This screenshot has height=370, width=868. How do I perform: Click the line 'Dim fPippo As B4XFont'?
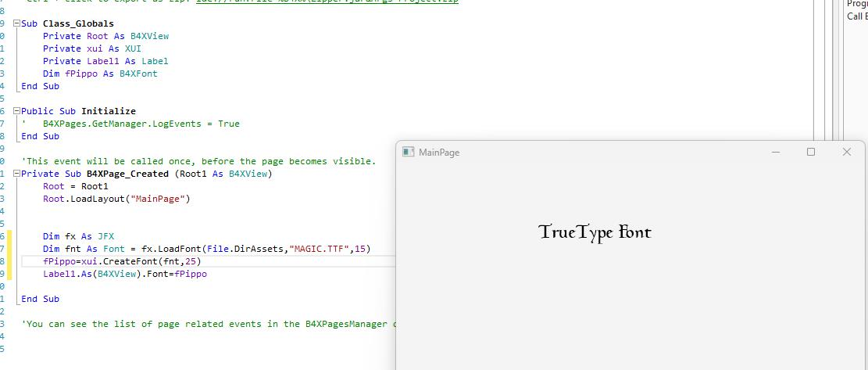tap(100, 74)
